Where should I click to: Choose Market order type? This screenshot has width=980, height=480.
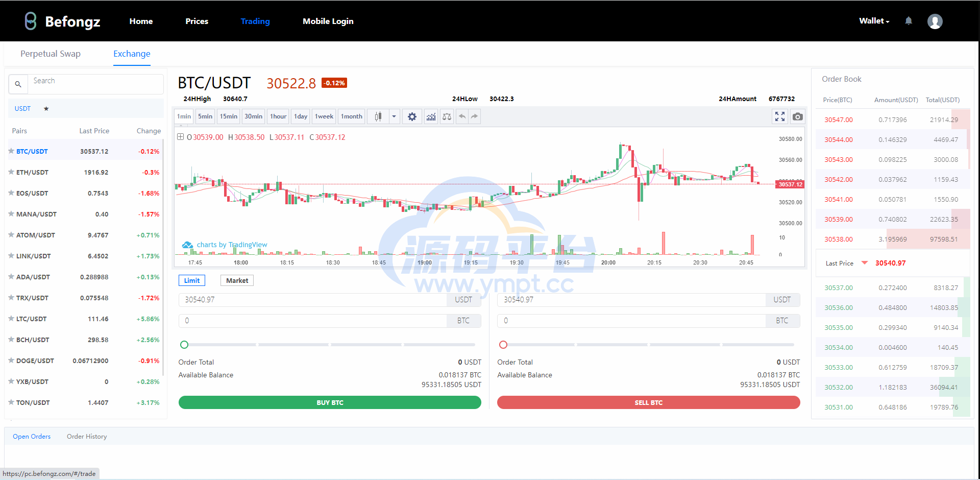237,280
